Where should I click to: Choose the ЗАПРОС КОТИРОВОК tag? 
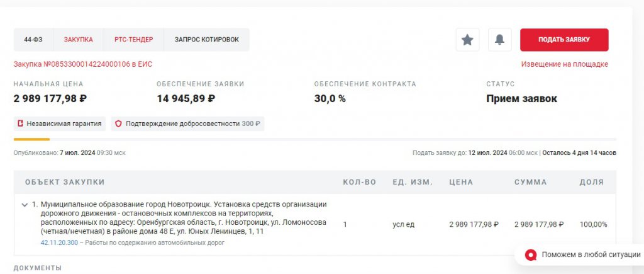pos(206,40)
